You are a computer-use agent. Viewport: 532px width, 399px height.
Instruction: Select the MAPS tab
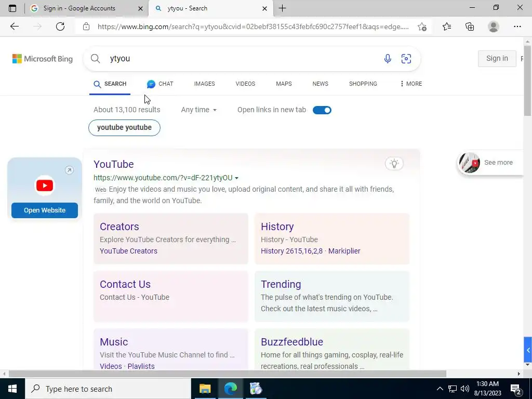tap(284, 84)
